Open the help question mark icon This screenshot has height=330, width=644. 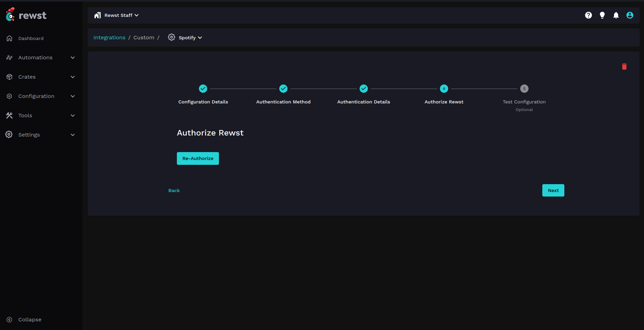pyautogui.click(x=588, y=15)
